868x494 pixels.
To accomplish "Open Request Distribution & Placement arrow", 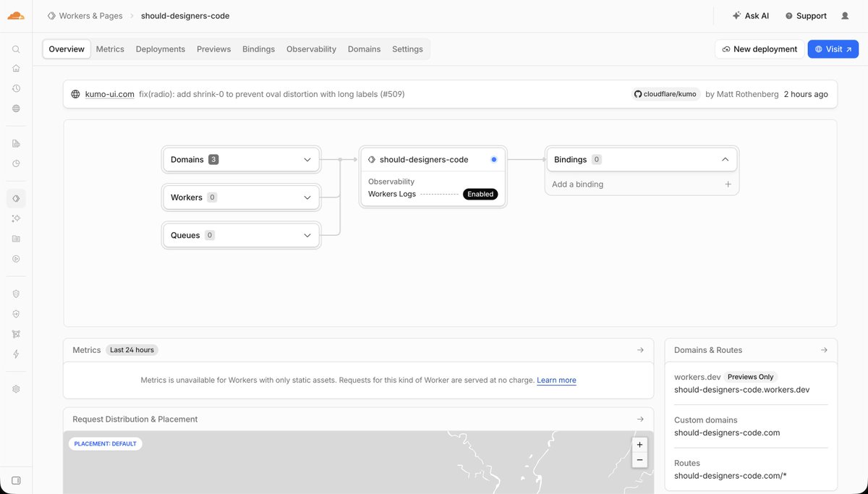I will click(640, 420).
